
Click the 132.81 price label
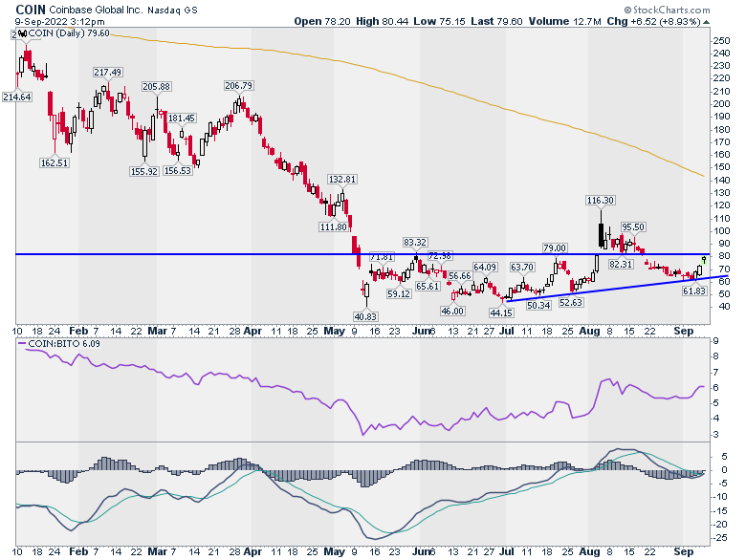[342, 180]
